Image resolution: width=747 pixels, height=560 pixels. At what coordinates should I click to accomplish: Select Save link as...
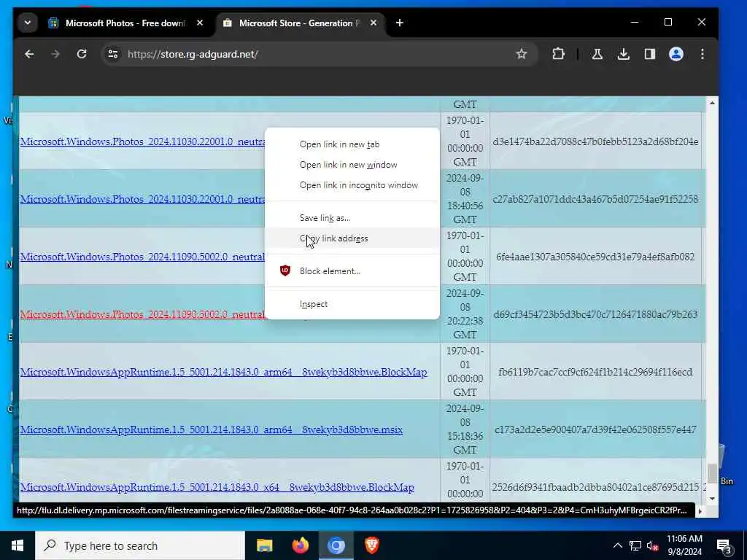tap(352, 218)
